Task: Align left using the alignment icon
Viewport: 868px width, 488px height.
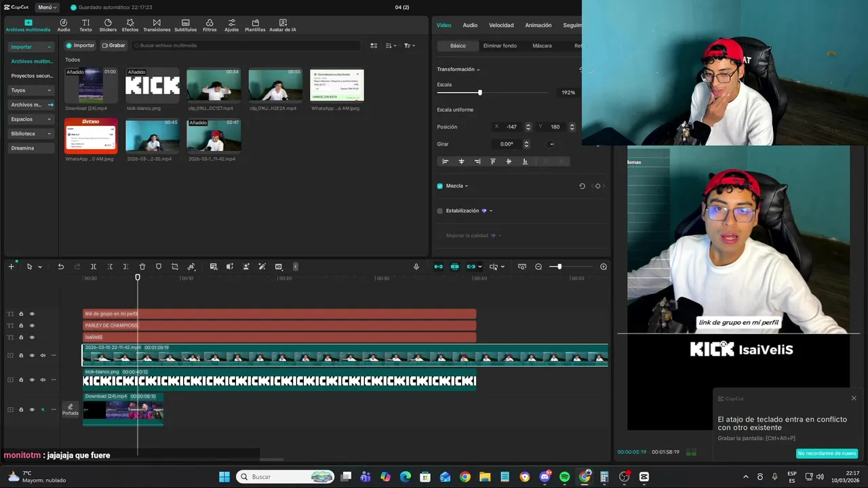Action: 446,161
